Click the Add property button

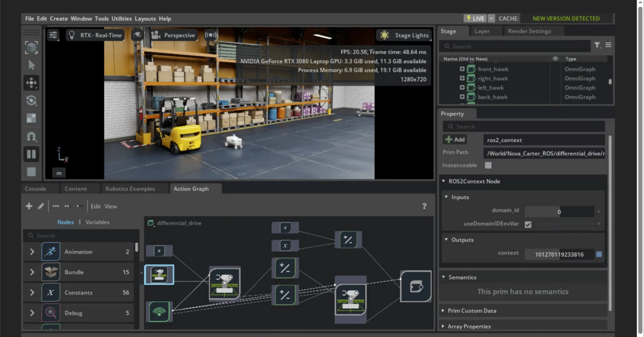455,139
